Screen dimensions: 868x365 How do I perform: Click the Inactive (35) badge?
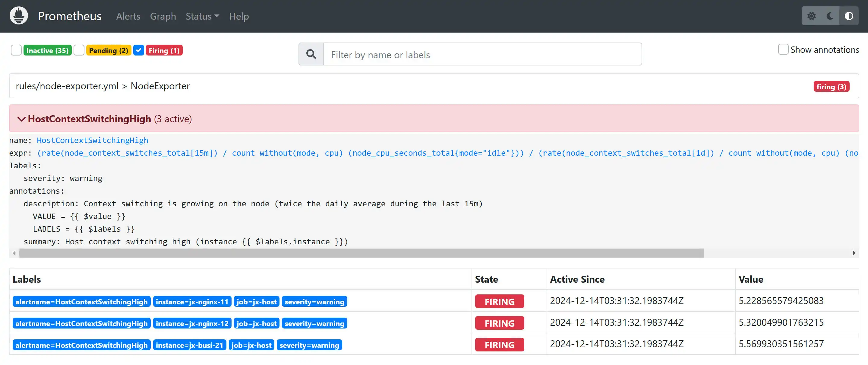tap(48, 50)
